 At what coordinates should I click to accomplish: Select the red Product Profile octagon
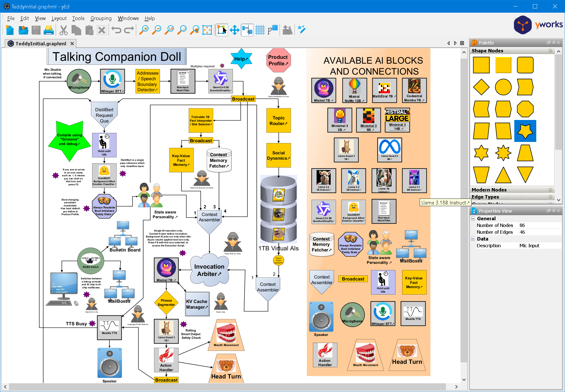coord(278,60)
